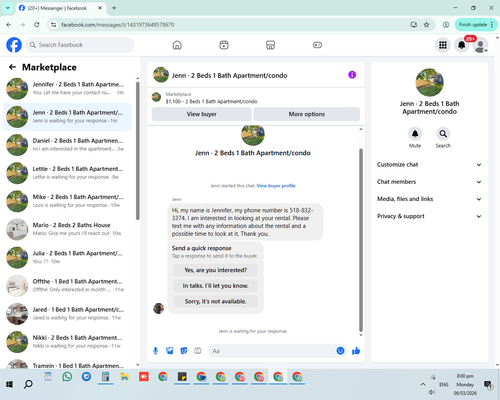
Task: Click the Facebook logo
Action: tap(14, 45)
